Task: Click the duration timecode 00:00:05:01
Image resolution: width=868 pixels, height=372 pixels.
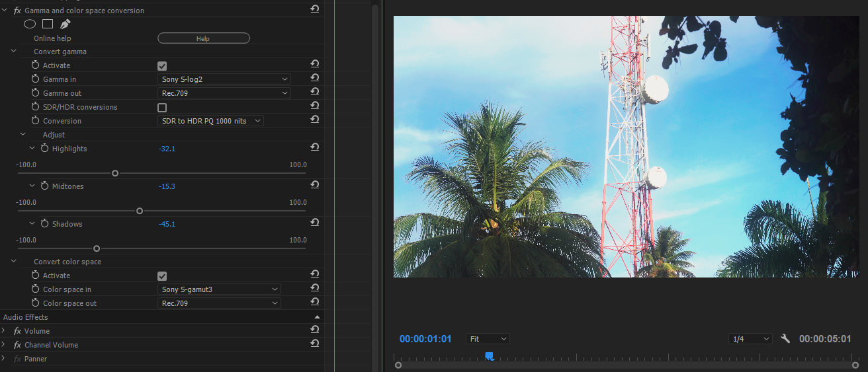Action: coord(825,339)
